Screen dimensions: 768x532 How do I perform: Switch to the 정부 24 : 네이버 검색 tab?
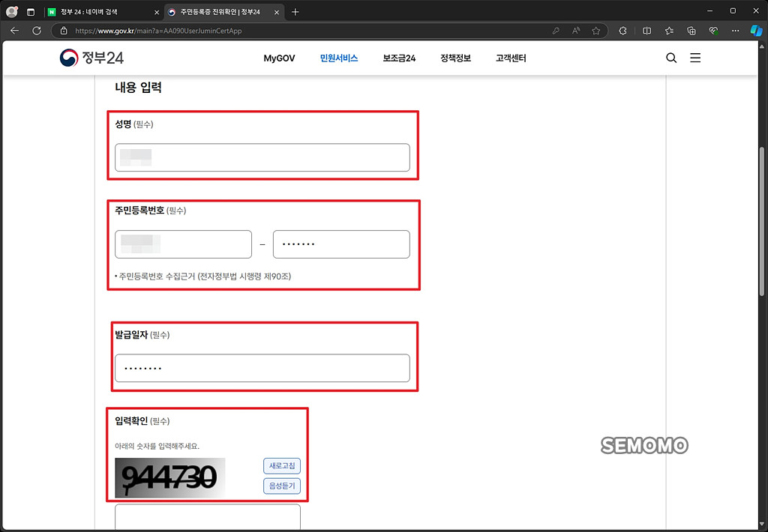coord(103,12)
